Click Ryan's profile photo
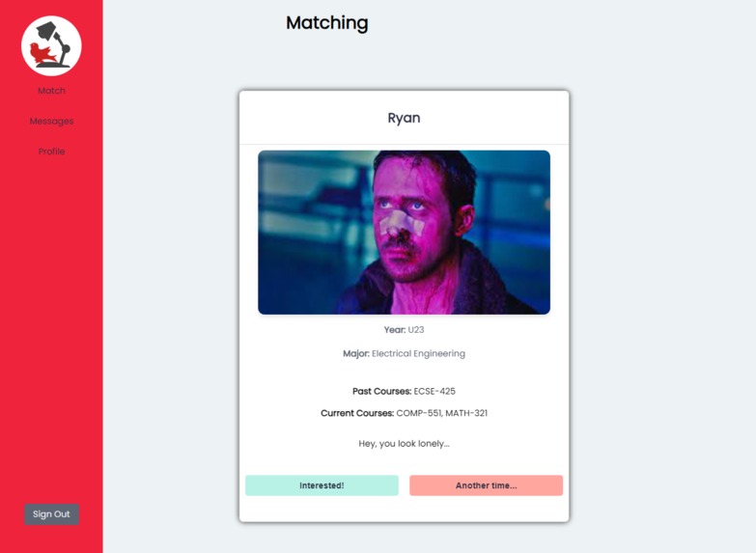The width and height of the screenshot is (756, 553). (x=404, y=233)
